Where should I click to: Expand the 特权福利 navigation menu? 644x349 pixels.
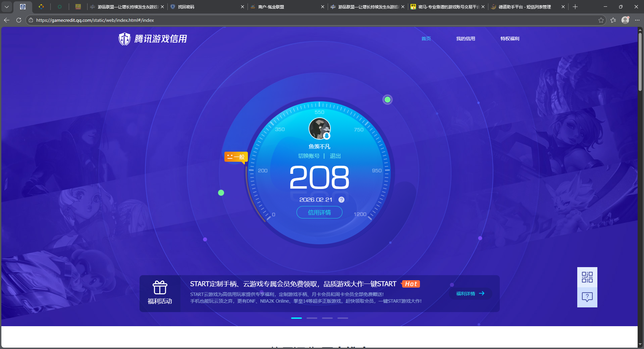tap(509, 39)
